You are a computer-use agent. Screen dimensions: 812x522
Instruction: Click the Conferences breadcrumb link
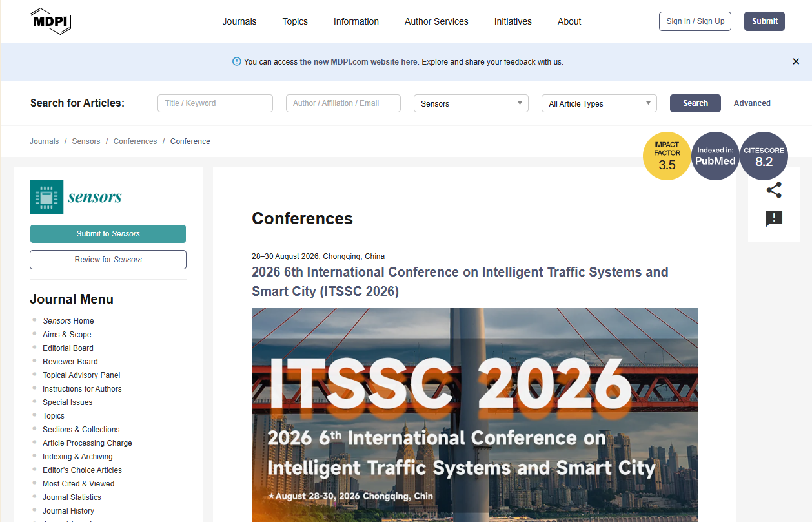[135, 141]
